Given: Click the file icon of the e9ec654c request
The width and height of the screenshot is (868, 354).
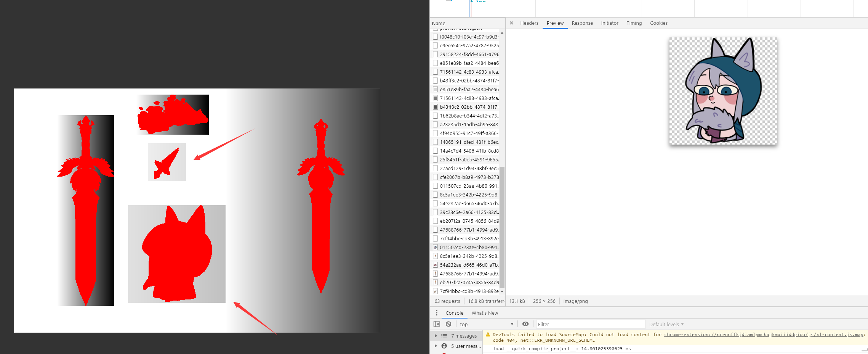Looking at the screenshot, I should (x=435, y=45).
